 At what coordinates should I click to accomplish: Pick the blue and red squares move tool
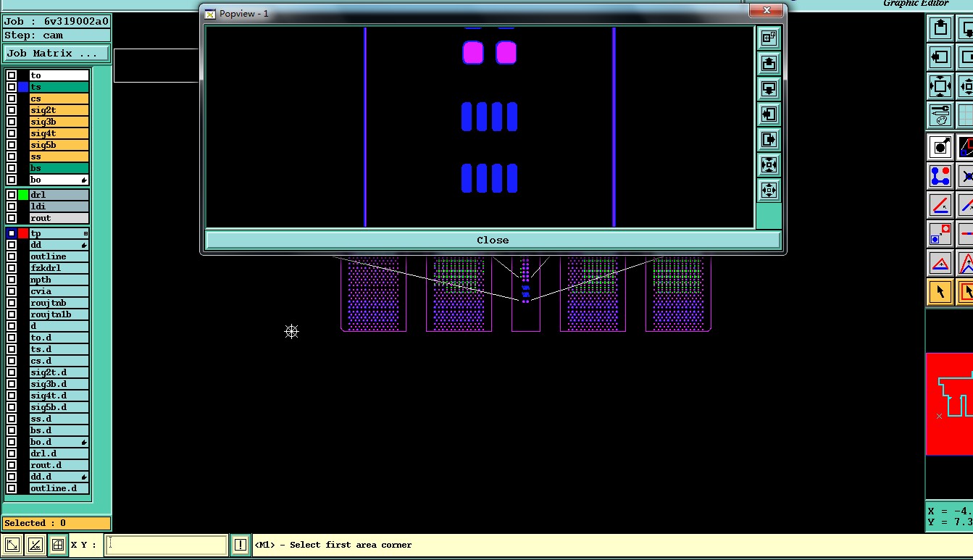[x=940, y=234]
